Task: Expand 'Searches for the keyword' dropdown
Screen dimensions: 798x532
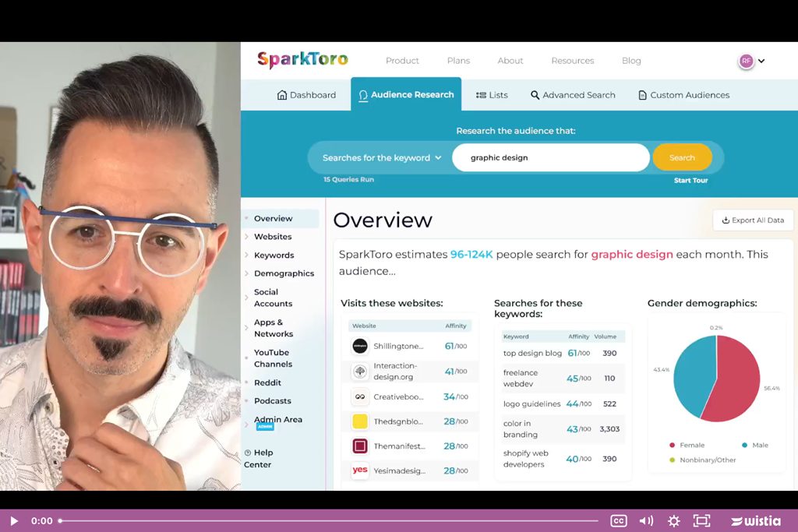Action: (382, 157)
